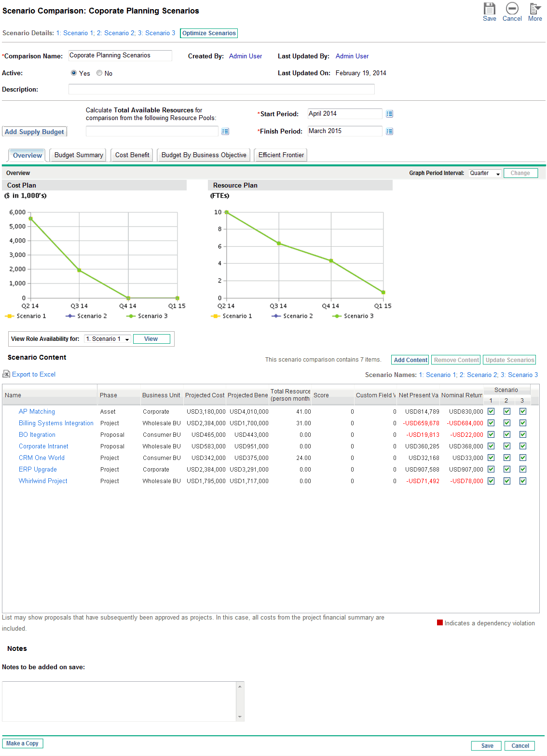
Task: Click the Export to Excel icon
Action: point(6,374)
